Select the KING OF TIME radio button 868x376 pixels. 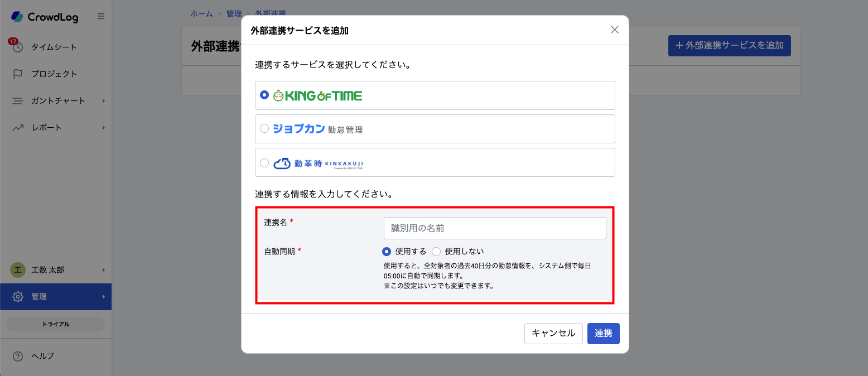click(x=264, y=95)
